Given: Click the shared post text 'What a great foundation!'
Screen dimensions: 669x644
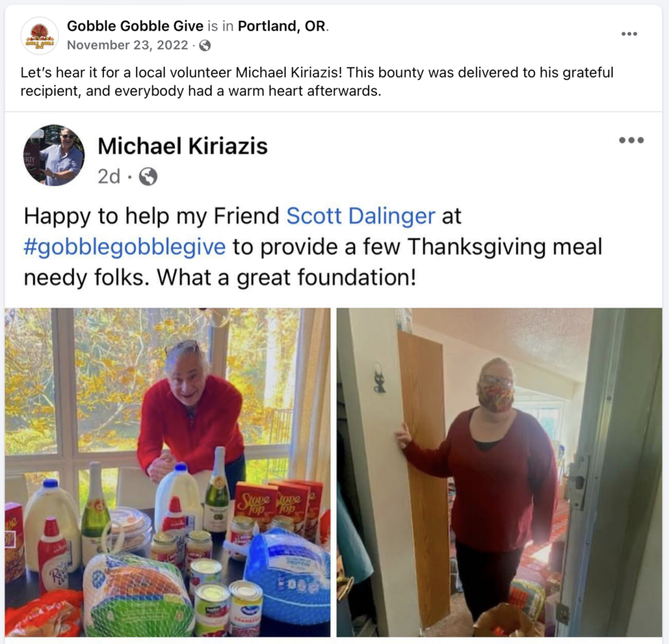Looking at the screenshot, I should coord(286,277).
